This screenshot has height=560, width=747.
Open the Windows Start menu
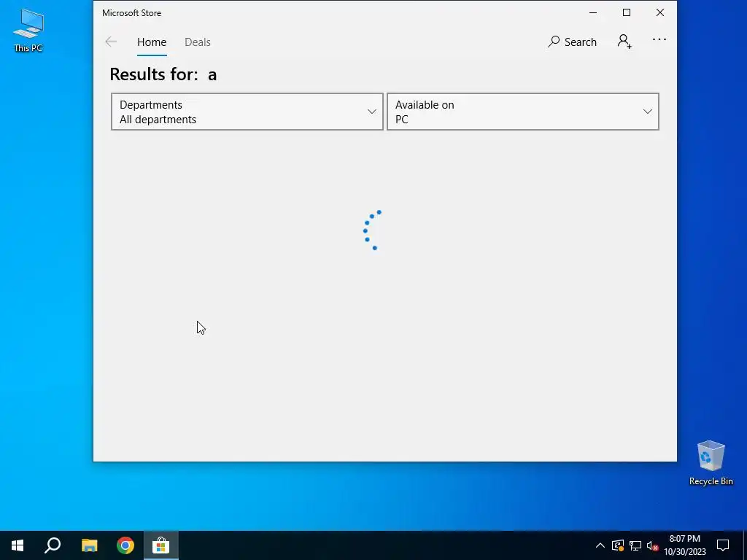(18, 545)
